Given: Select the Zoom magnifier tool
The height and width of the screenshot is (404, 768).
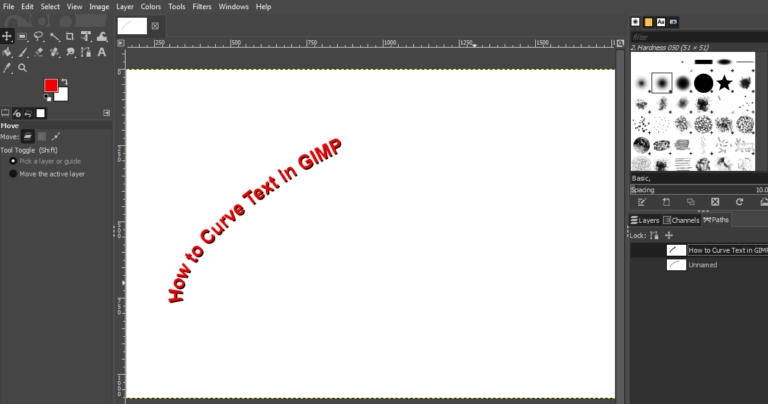Looking at the screenshot, I should [22, 68].
